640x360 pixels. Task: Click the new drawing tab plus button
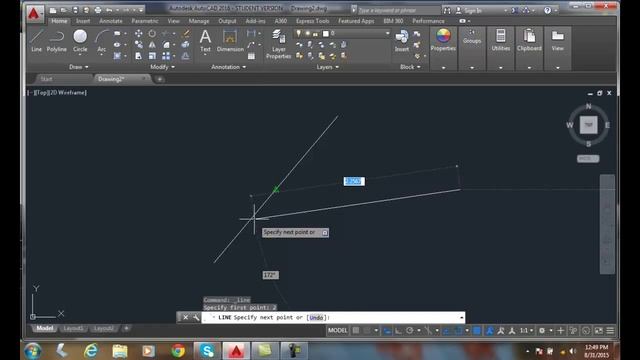160,79
